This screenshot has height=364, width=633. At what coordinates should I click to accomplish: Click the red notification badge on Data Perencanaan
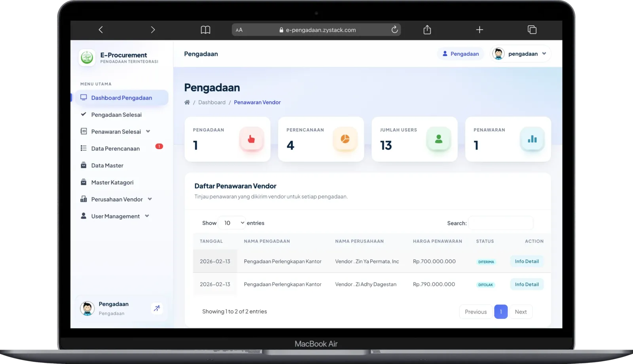point(159,146)
